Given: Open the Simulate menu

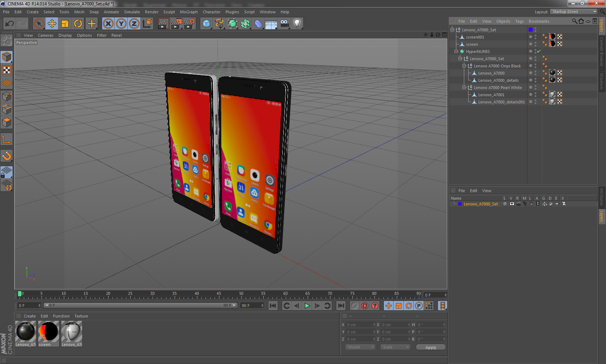Looking at the screenshot, I should tap(132, 12).
